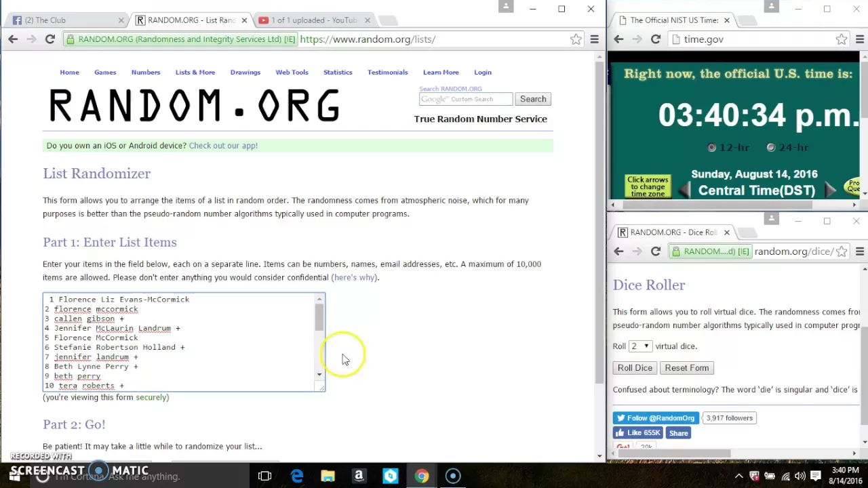
Task: Reload the Dice Roller page
Action: pos(655,251)
